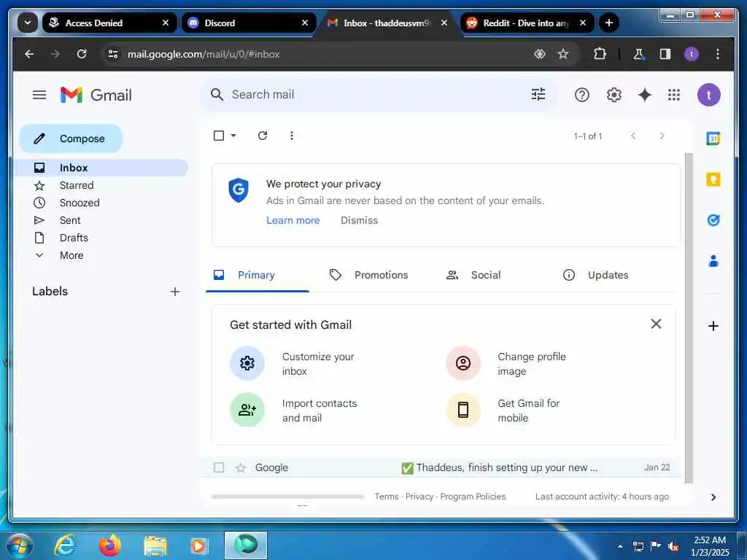This screenshot has height=560, width=747.
Task: Click the Search mail input field
Action: point(379,94)
